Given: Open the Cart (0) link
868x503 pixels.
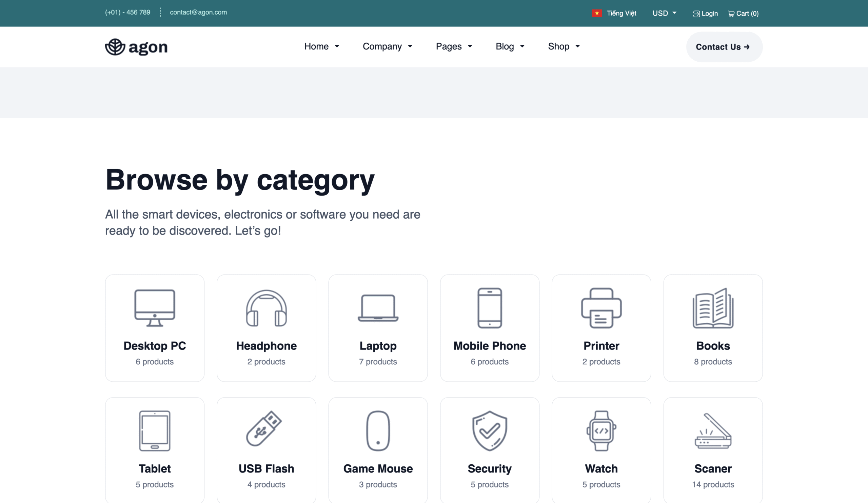Looking at the screenshot, I should click(x=743, y=14).
